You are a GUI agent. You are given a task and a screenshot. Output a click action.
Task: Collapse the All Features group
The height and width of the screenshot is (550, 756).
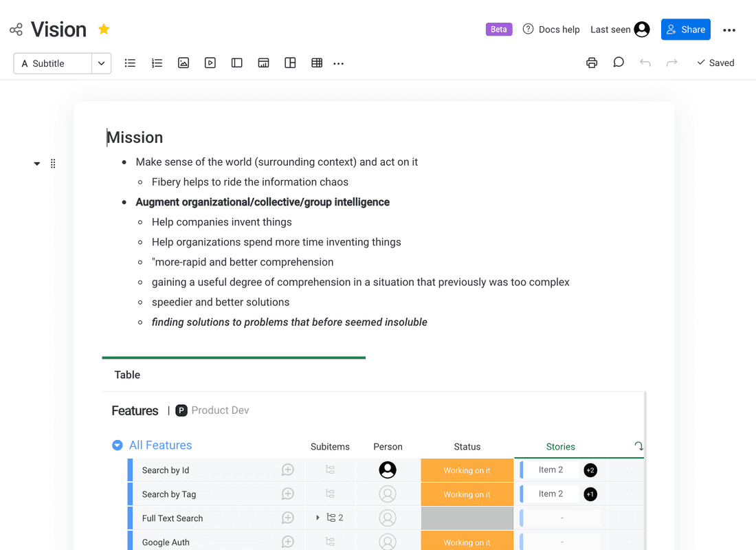pyautogui.click(x=118, y=445)
